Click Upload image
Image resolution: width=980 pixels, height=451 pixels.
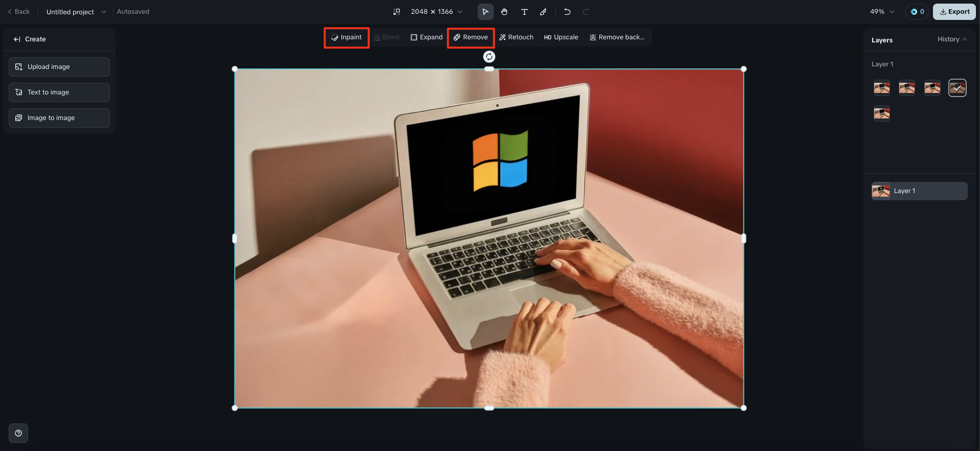tap(59, 67)
